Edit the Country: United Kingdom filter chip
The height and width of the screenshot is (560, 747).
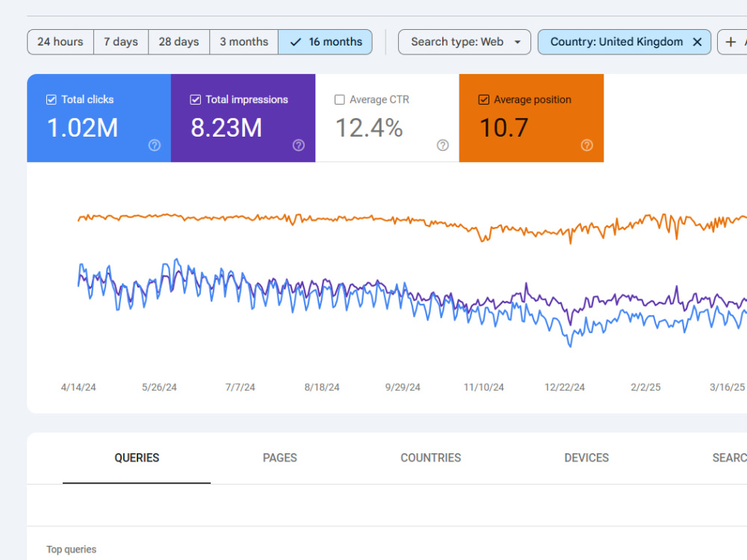coord(616,42)
